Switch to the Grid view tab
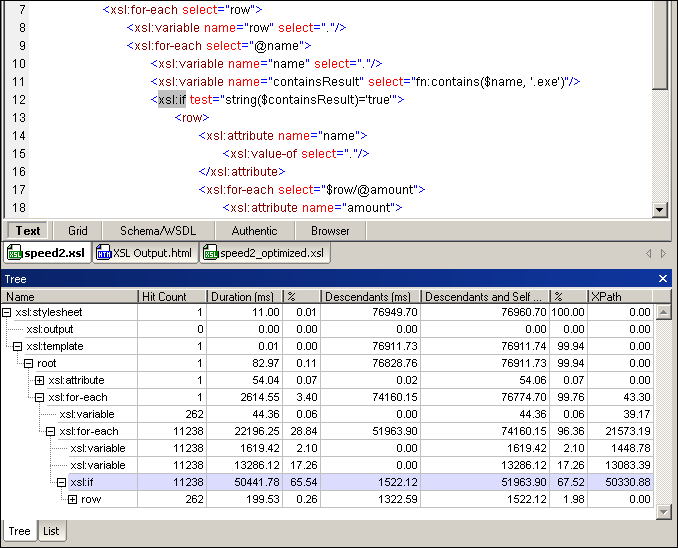The width and height of the screenshot is (678, 548). [77, 231]
